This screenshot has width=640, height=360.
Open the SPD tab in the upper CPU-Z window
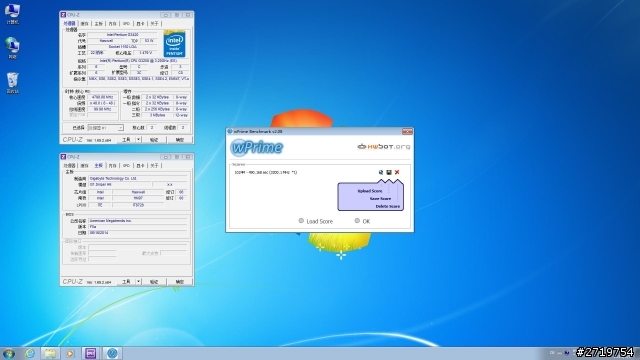tap(127, 24)
